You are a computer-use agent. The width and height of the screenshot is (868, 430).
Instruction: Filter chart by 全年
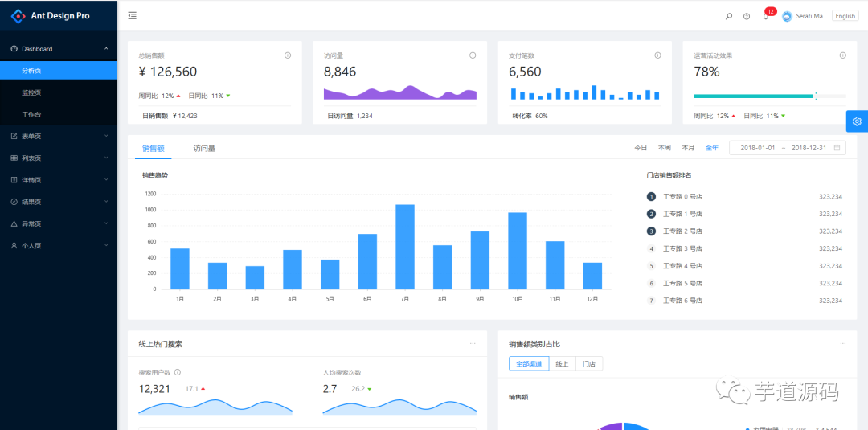[x=712, y=148]
